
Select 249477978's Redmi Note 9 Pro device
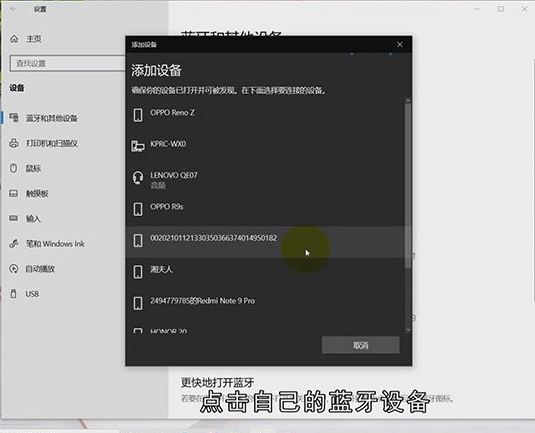click(x=265, y=304)
